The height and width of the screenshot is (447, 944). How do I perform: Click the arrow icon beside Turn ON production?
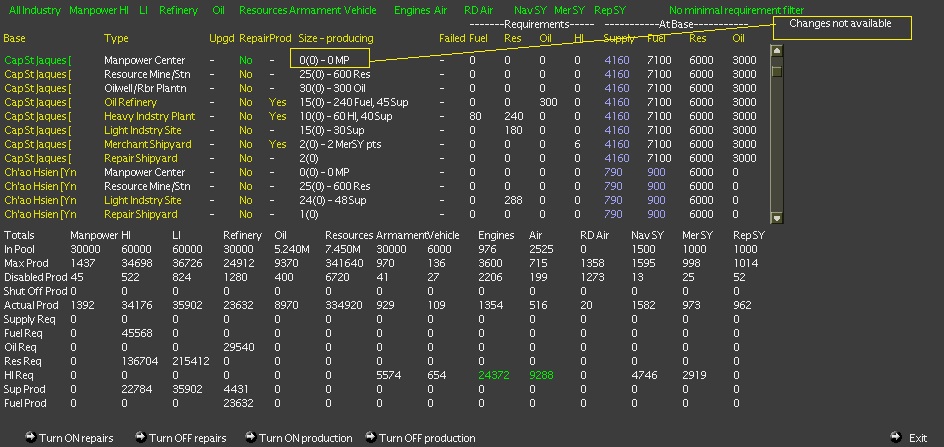coord(251,437)
